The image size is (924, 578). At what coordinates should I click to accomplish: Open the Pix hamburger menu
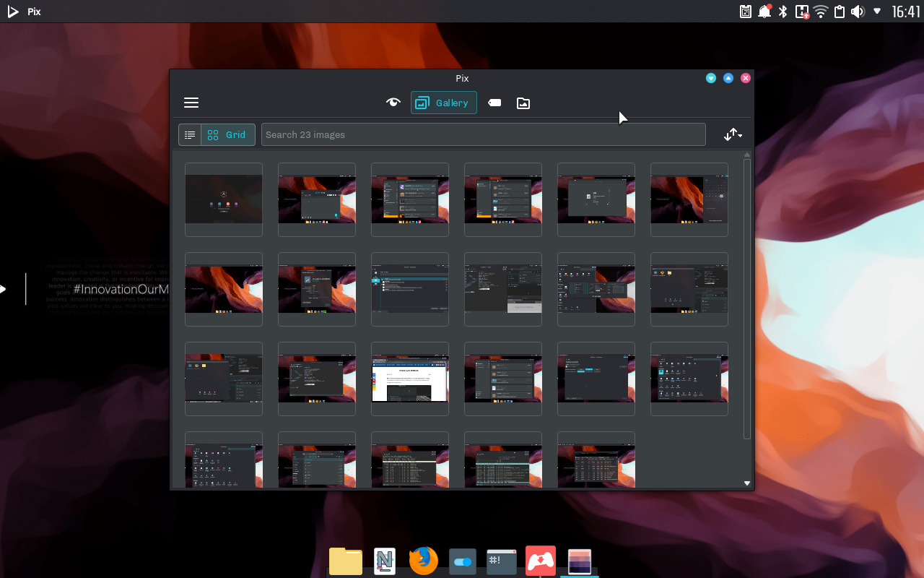click(x=191, y=103)
